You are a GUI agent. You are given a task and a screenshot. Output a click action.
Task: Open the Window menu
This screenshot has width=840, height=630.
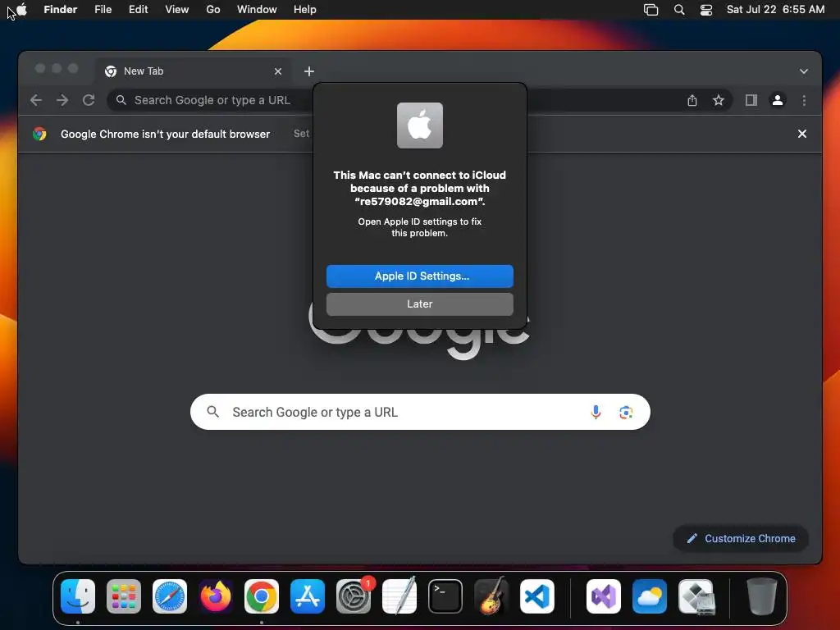coord(257,9)
